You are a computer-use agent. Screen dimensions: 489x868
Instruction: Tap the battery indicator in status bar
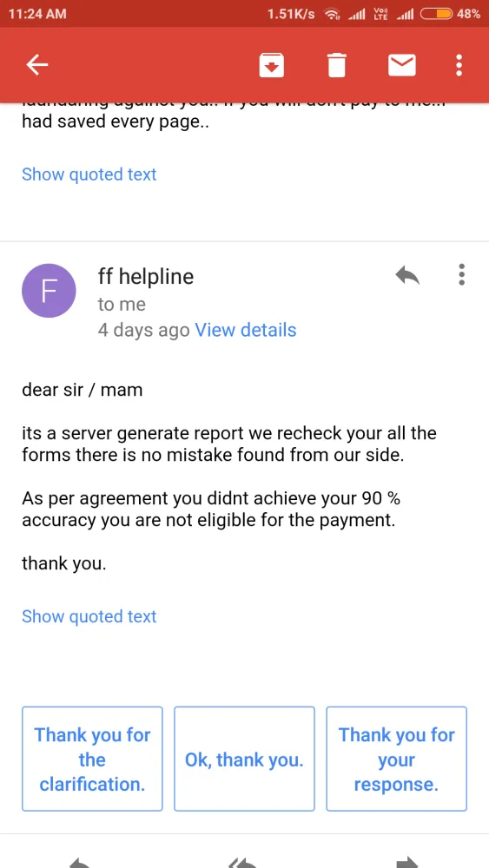pos(436,14)
